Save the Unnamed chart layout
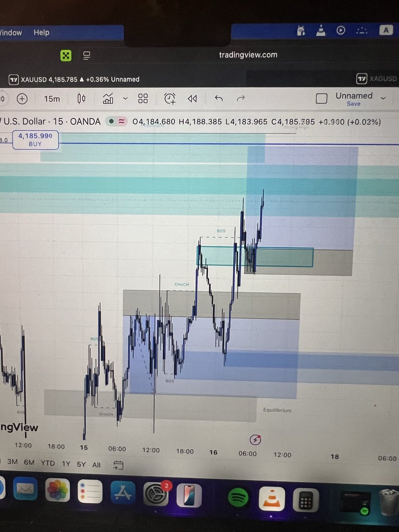399x532 pixels. (x=353, y=104)
